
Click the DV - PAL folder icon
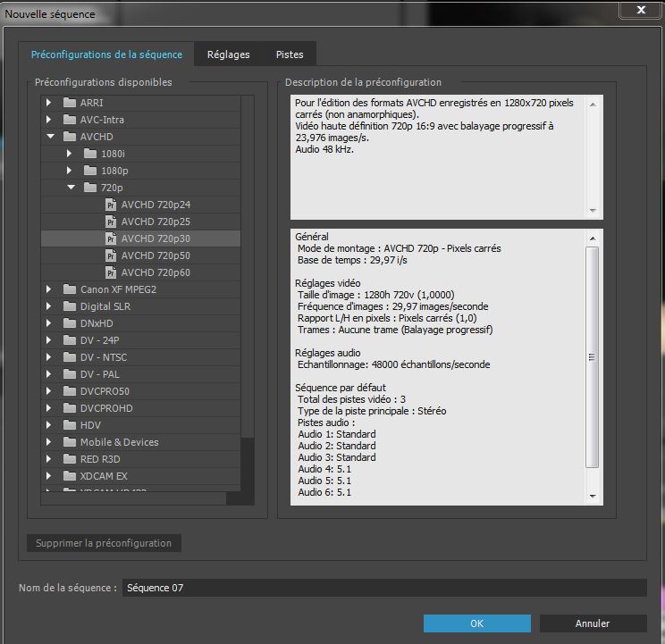[69, 374]
